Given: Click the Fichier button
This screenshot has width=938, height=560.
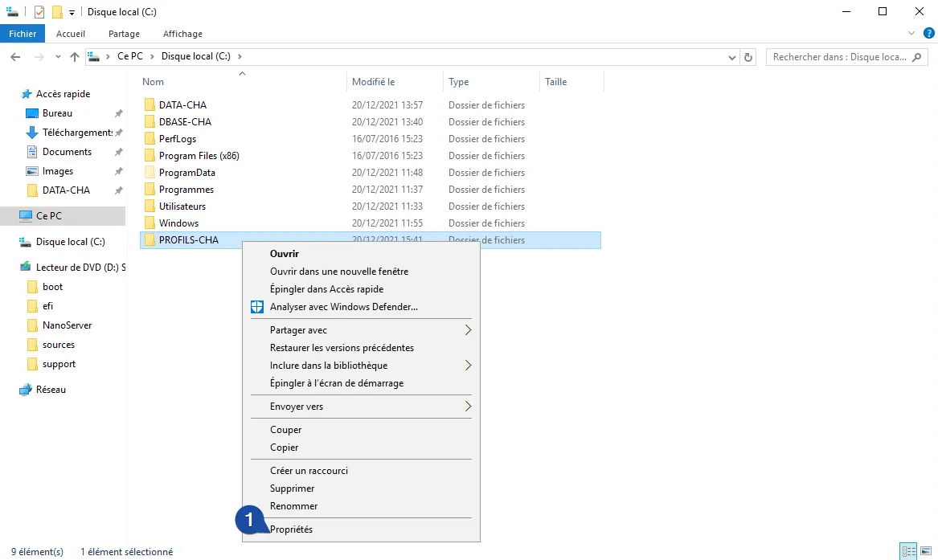Looking at the screenshot, I should coord(23,34).
